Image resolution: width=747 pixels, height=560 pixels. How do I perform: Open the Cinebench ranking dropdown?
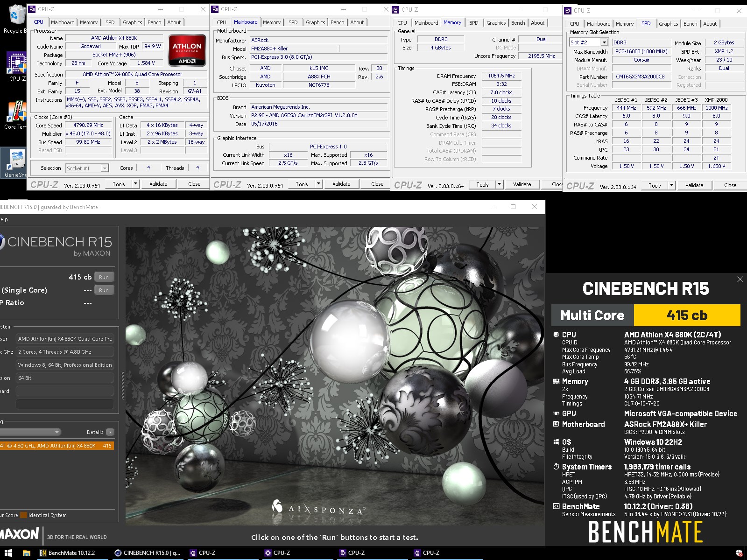pyautogui.click(x=30, y=432)
